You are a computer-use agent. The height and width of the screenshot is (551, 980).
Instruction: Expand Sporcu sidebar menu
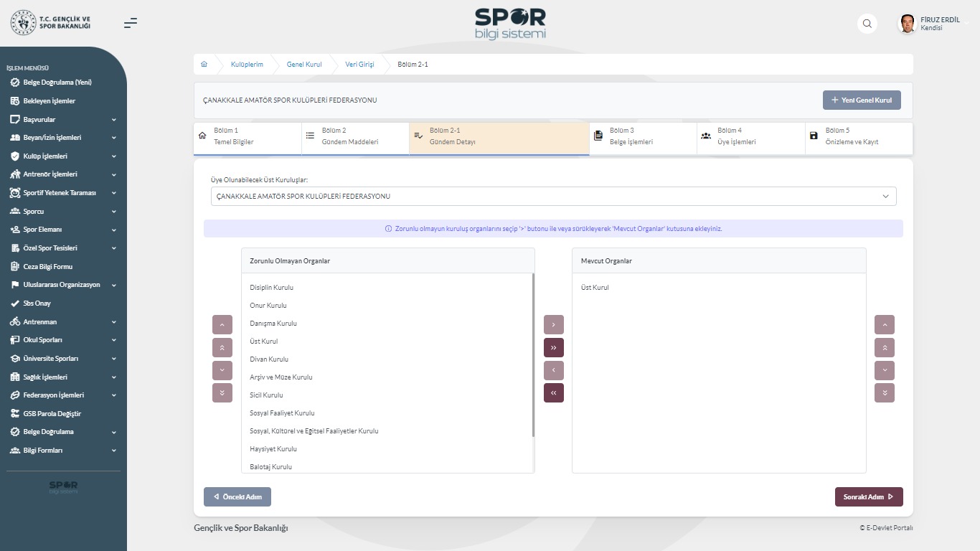point(63,212)
